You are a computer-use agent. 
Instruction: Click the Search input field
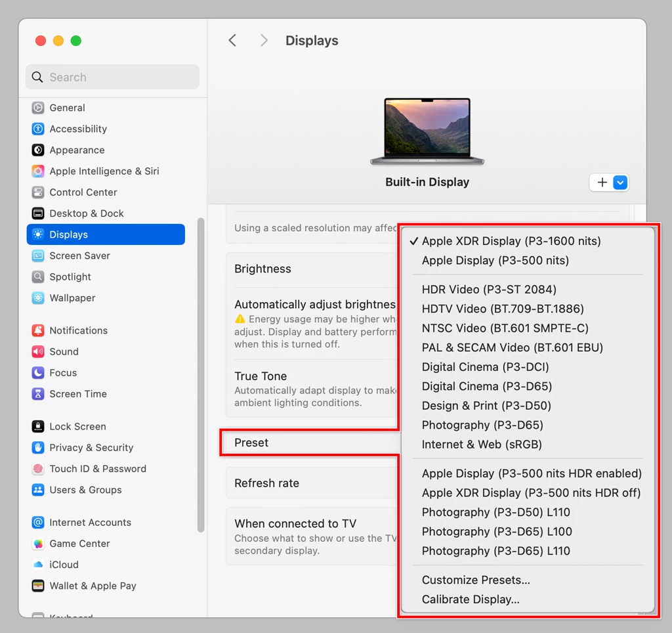click(112, 77)
